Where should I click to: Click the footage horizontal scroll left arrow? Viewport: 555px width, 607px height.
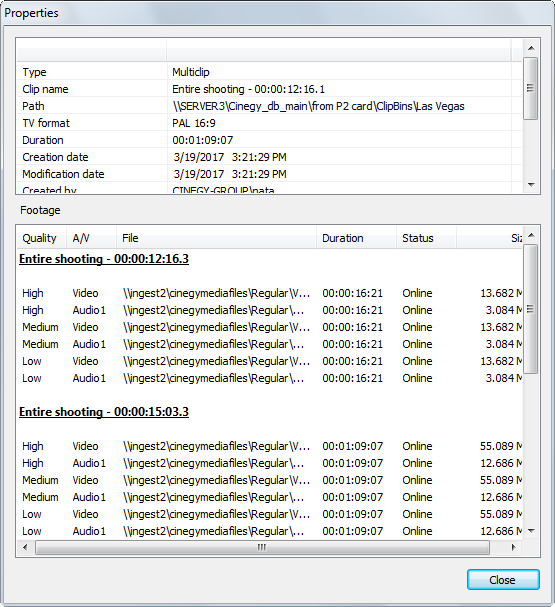[26, 547]
